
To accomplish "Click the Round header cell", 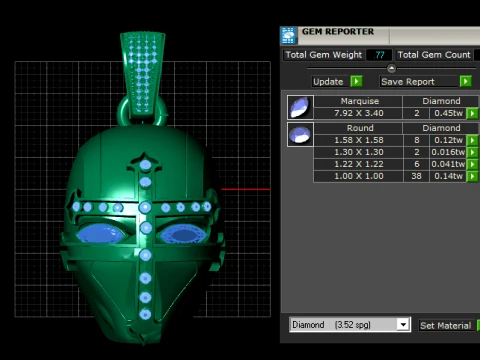I will point(359,128).
